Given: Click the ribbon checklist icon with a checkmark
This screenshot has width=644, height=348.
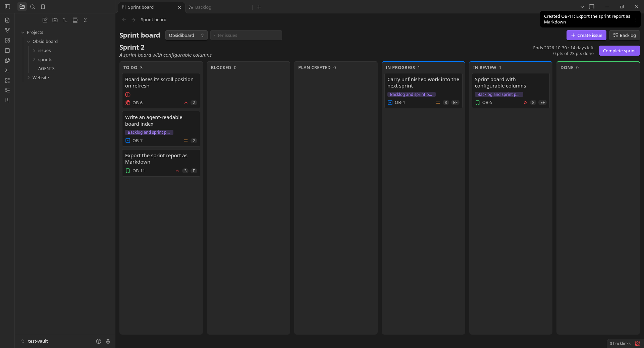Looking at the screenshot, I should 7,91.
